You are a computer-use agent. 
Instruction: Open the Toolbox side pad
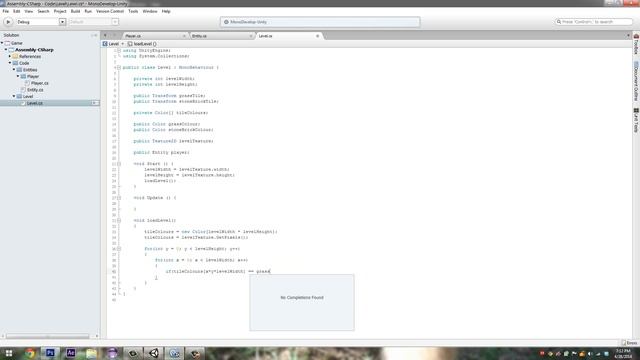[636, 45]
